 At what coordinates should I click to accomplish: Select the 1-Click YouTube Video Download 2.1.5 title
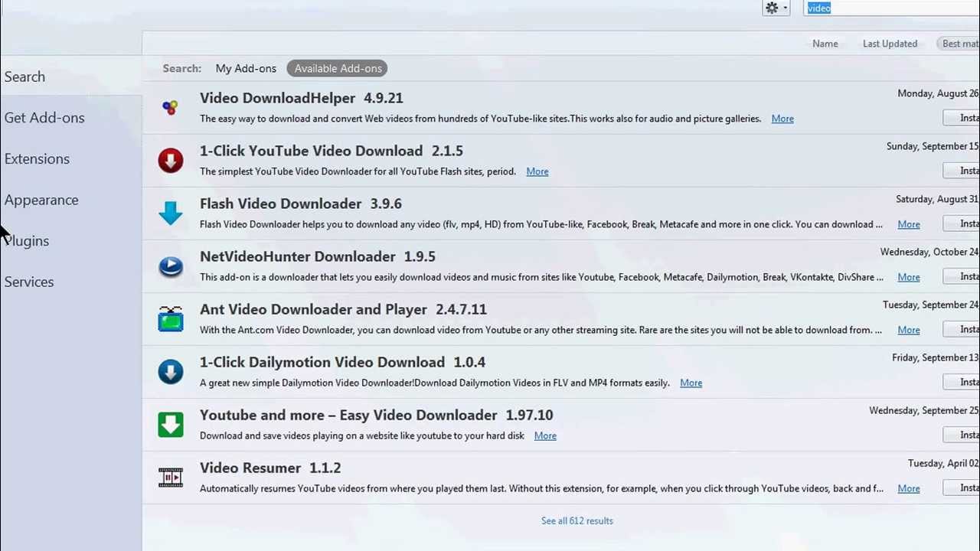(x=332, y=151)
